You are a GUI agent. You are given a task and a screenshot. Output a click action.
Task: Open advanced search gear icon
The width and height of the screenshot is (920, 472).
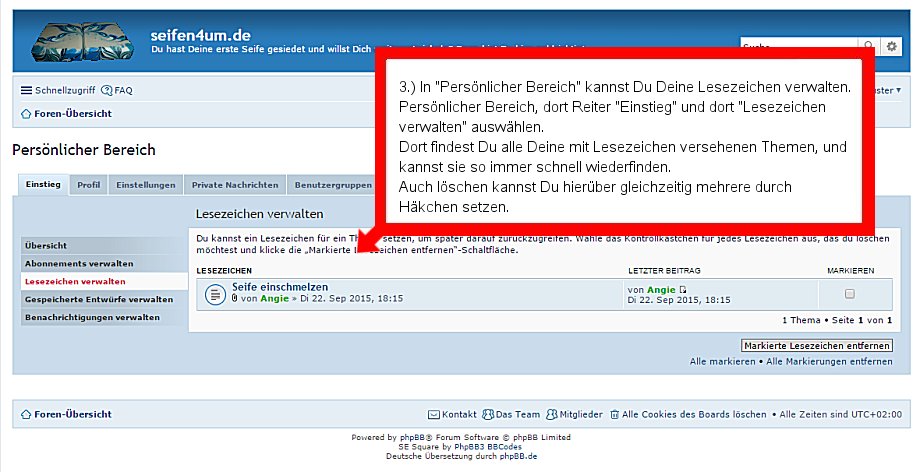coord(892,46)
